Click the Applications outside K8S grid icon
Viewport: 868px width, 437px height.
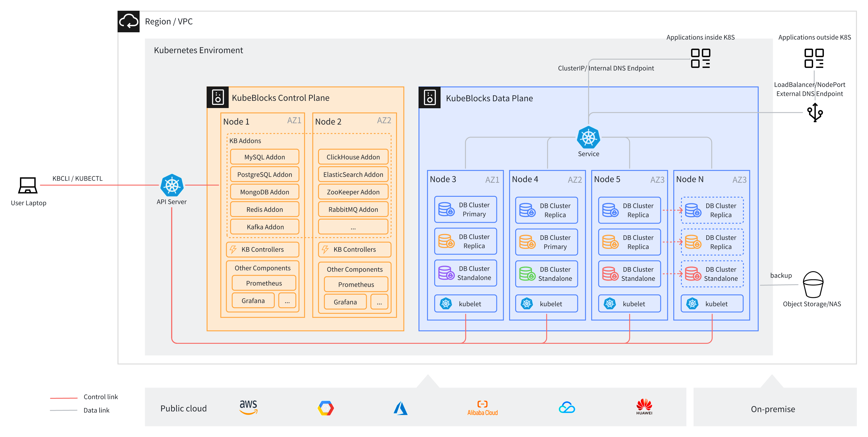click(814, 58)
